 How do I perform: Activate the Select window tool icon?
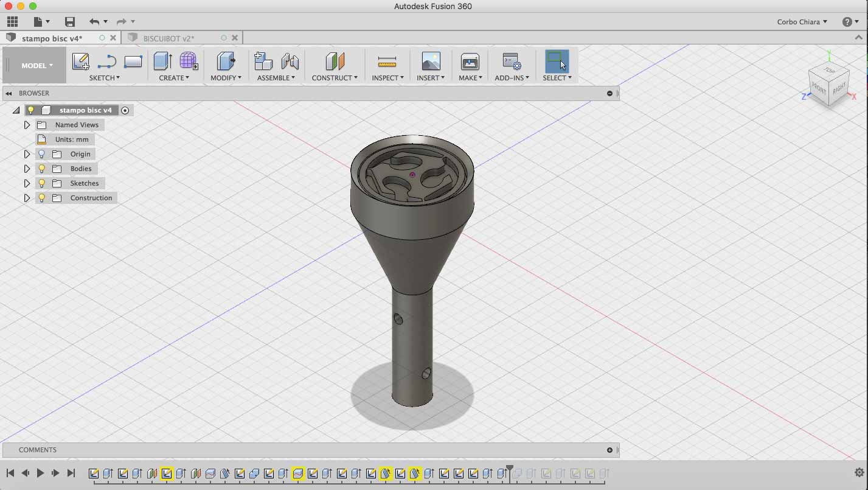click(x=557, y=61)
